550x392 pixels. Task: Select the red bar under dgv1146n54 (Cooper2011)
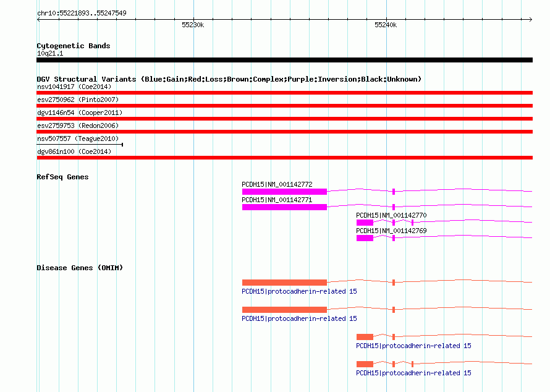(x=284, y=119)
